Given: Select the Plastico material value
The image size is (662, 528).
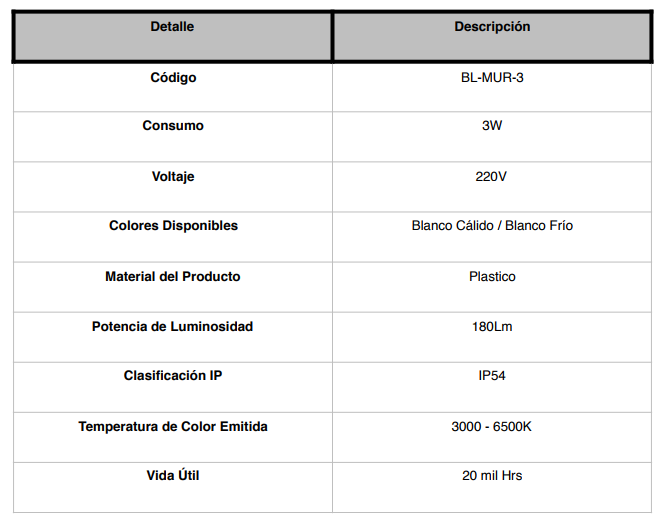Looking at the screenshot, I should (492, 277).
